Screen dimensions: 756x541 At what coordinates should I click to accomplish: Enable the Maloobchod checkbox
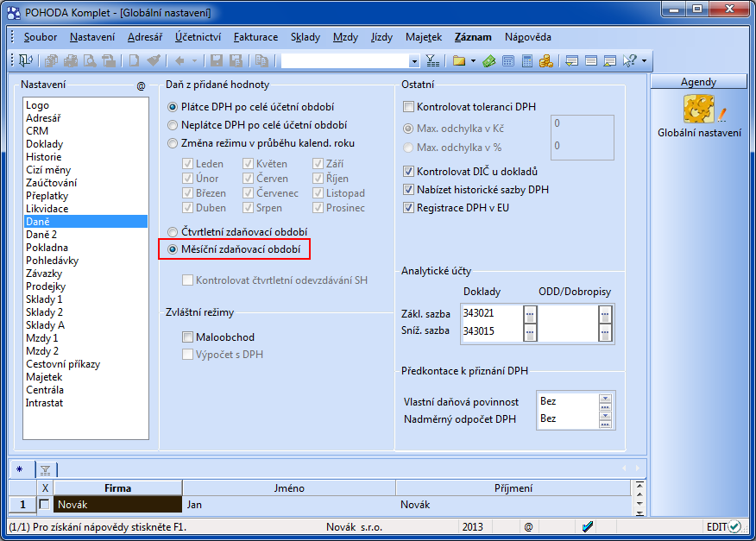187,337
